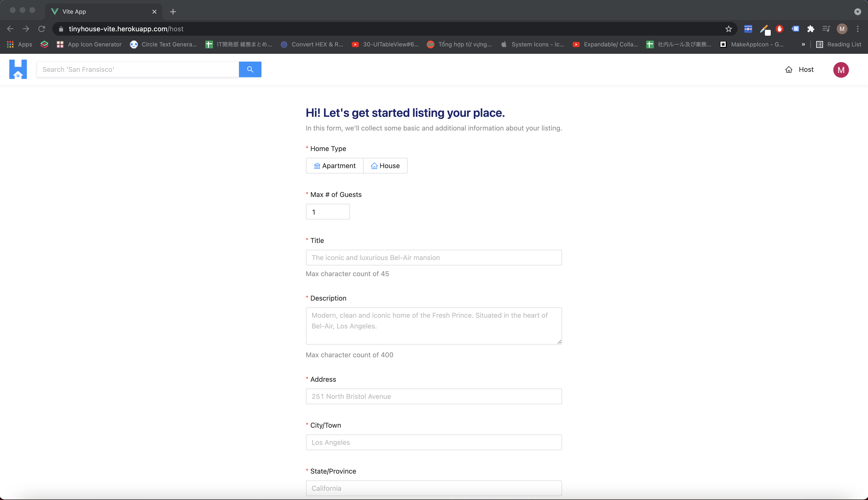The width and height of the screenshot is (868, 500).
Task: Open Chrome three-dot menu
Action: tap(857, 29)
